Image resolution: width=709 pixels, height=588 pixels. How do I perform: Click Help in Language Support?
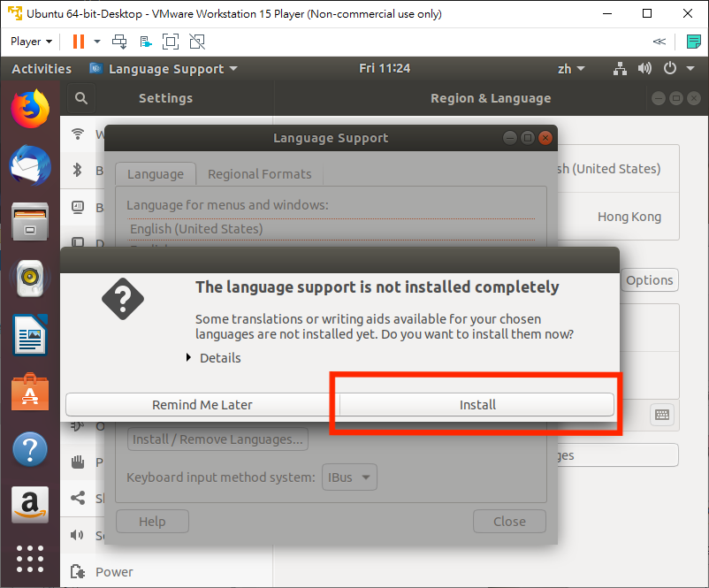pyautogui.click(x=152, y=522)
